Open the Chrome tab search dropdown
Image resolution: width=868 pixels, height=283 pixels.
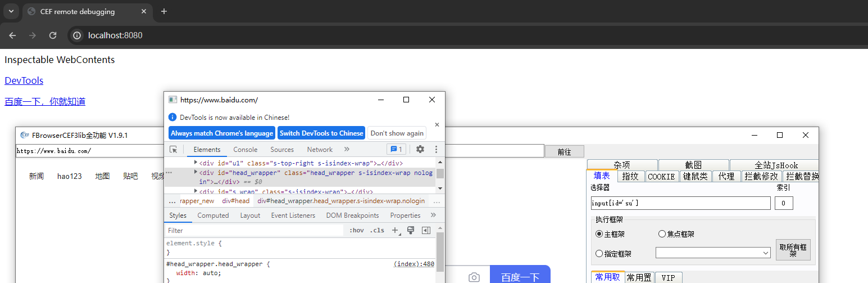(x=11, y=11)
